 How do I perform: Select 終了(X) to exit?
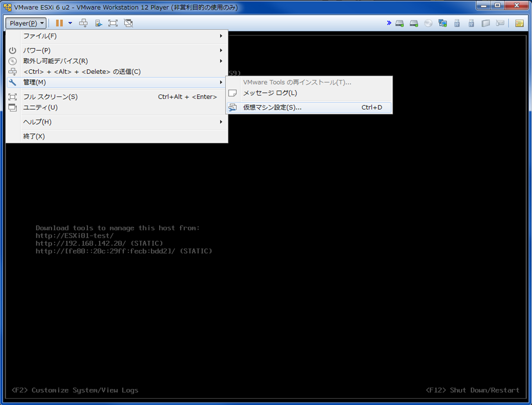pos(117,137)
